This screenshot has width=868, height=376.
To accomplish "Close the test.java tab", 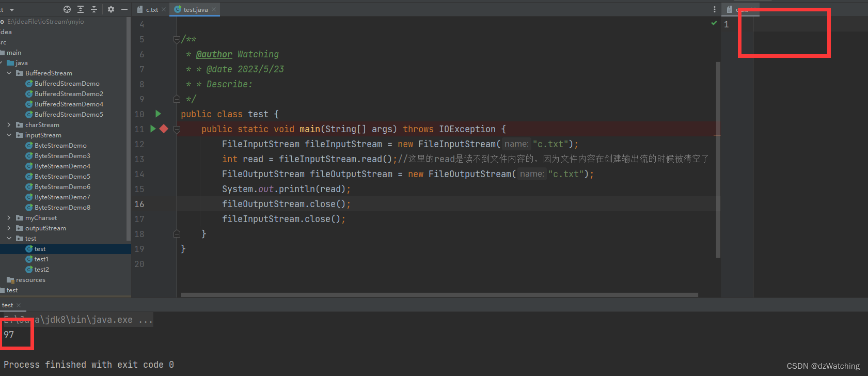I will (214, 9).
